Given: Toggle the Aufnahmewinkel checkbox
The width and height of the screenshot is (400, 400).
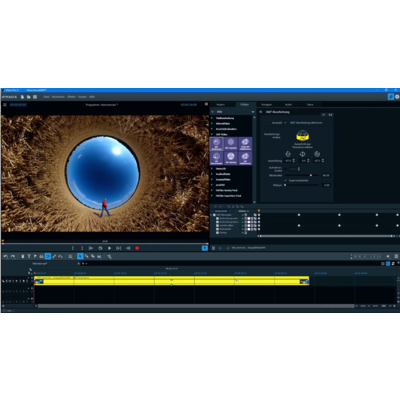Looking at the screenshot, I should point(286,169).
